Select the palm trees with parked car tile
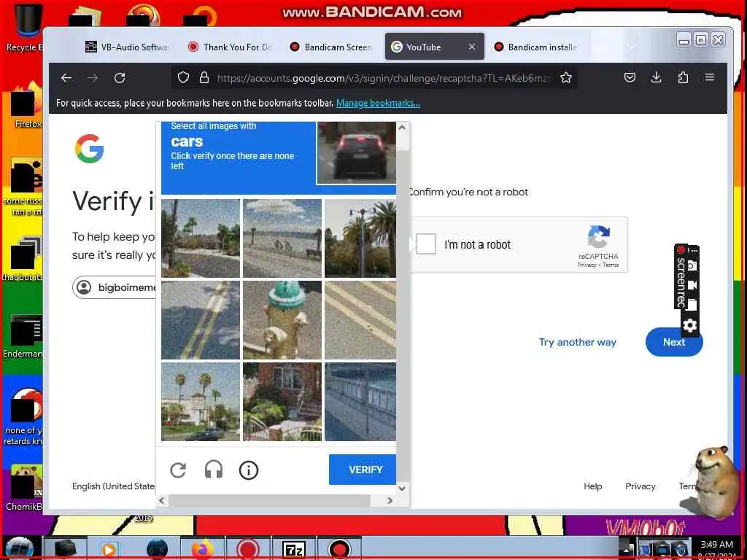The width and height of the screenshot is (747, 560). [201, 402]
